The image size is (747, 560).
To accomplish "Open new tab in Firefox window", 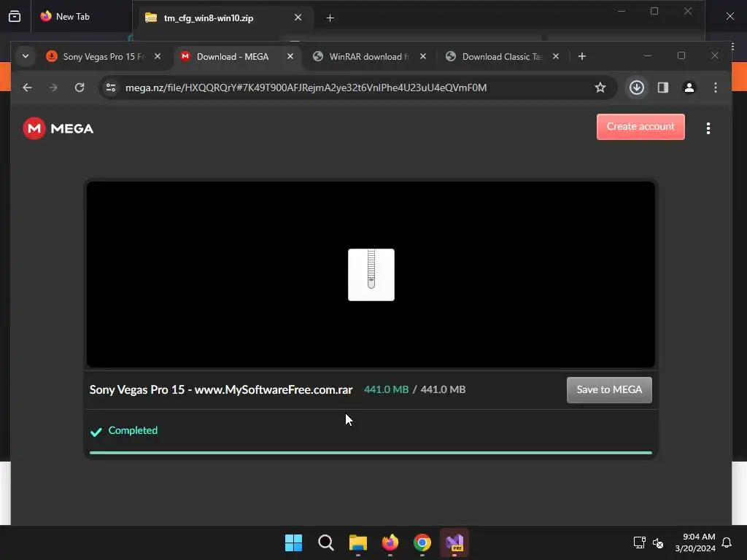I will click(x=330, y=18).
